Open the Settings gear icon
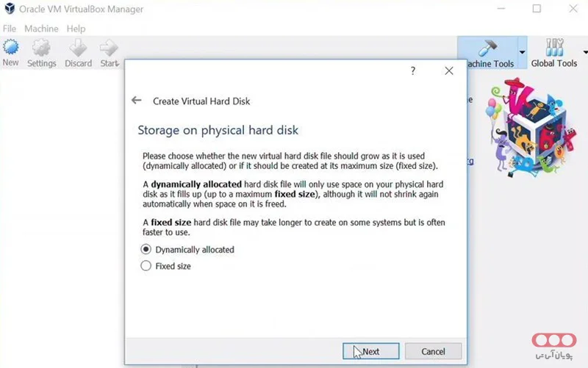The image size is (588, 368). click(x=41, y=50)
